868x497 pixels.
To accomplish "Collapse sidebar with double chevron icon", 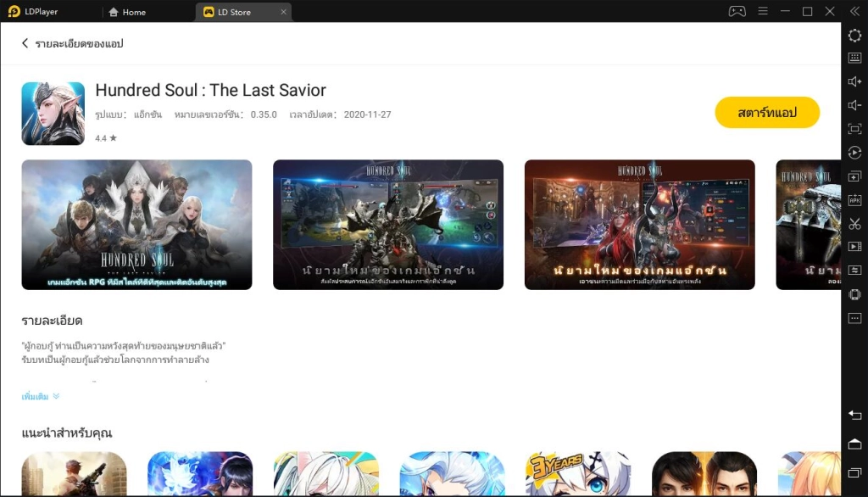I will coord(854,11).
